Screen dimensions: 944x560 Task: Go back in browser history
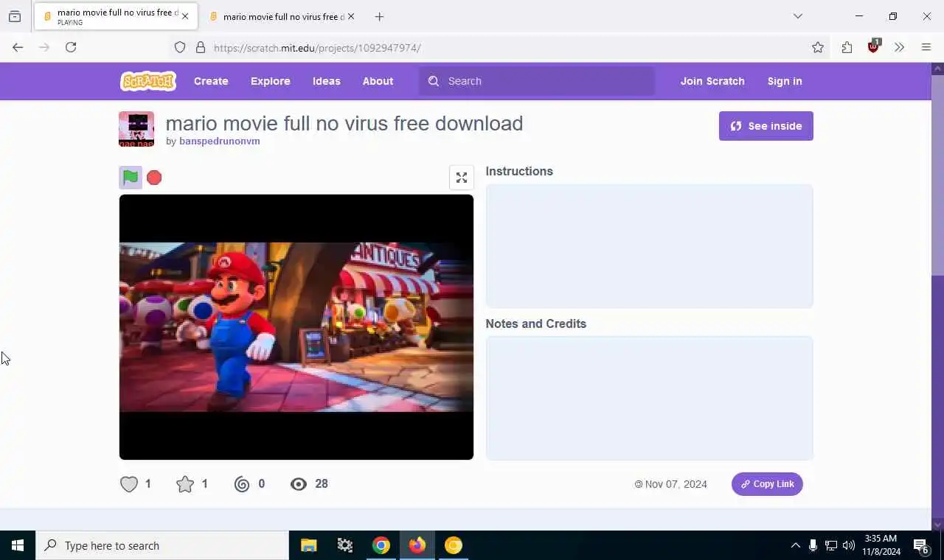click(x=18, y=47)
